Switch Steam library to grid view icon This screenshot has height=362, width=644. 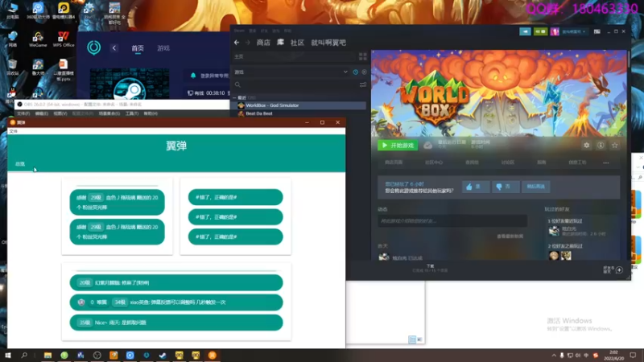point(363,56)
